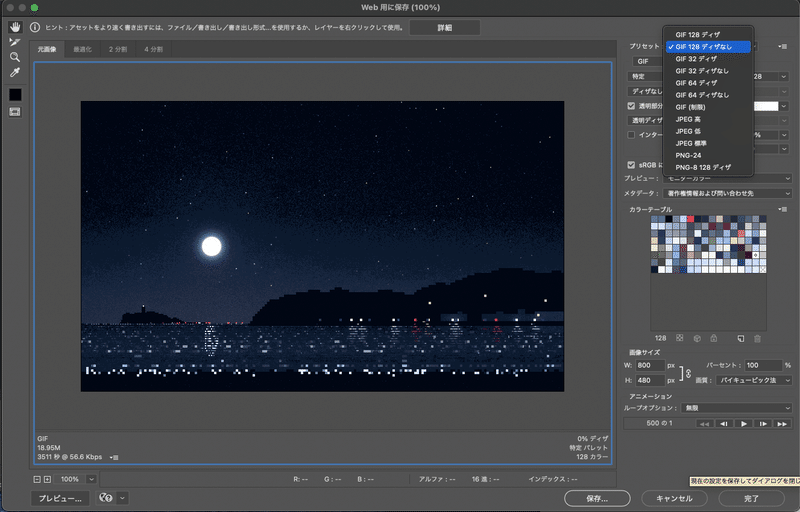This screenshot has width=800, height=512.
Task: Click the white matte color swatch
Action: coord(766,106)
